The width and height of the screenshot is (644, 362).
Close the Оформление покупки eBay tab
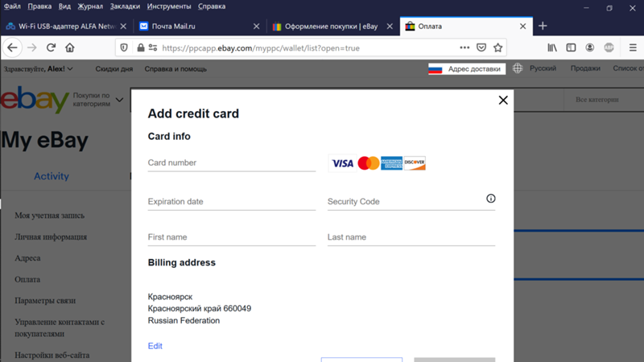tap(390, 27)
